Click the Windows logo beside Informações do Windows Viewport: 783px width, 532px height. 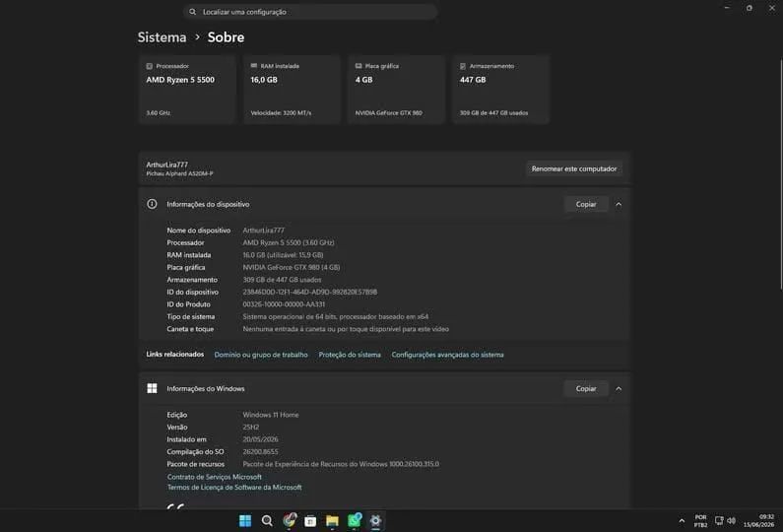click(152, 388)
